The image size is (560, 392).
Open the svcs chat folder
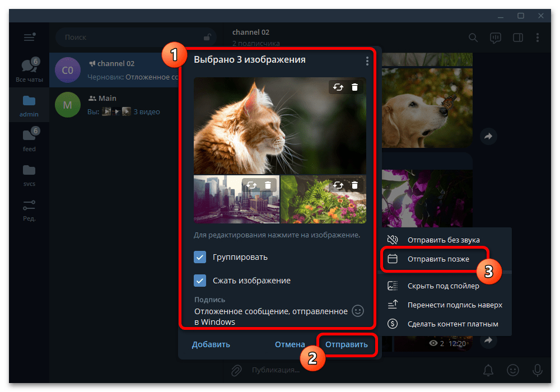click(x=29, y=176)
